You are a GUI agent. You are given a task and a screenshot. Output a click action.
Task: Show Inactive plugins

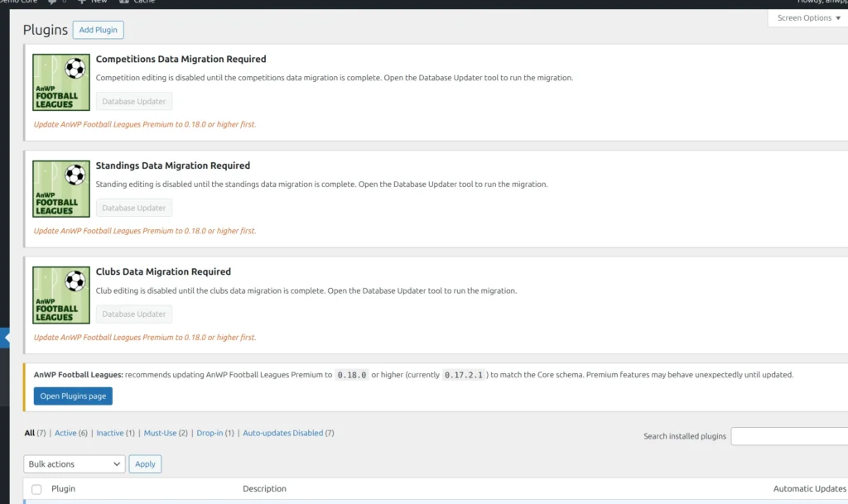110,433
